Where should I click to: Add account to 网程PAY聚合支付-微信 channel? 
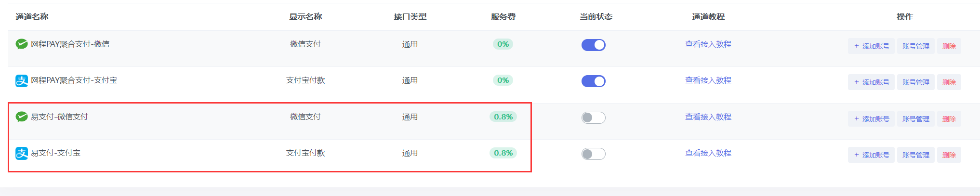(x=871, y=46)
